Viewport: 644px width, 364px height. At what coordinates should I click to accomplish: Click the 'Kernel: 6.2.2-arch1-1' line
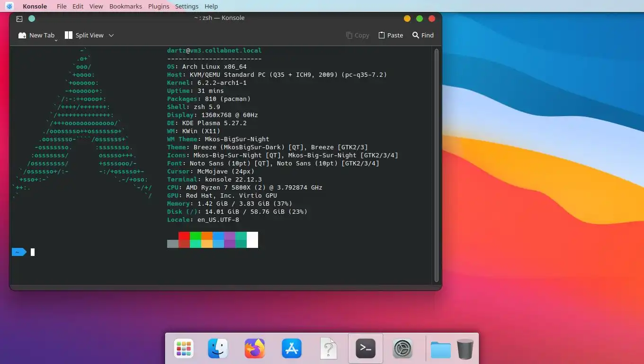207,83
